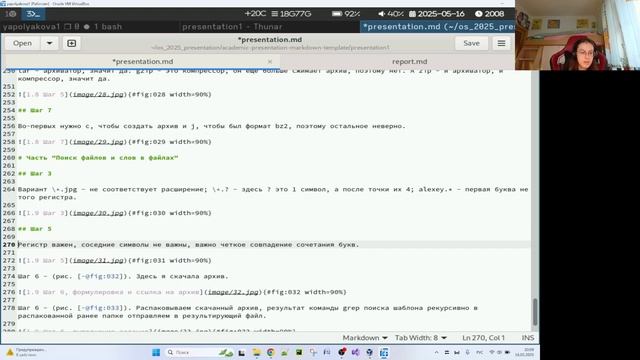Click the editor vertical scrollbar thumb
Image resolution: width=640 pixels, height=360 pixels.
pyautogui.click(x=535, y=312)
